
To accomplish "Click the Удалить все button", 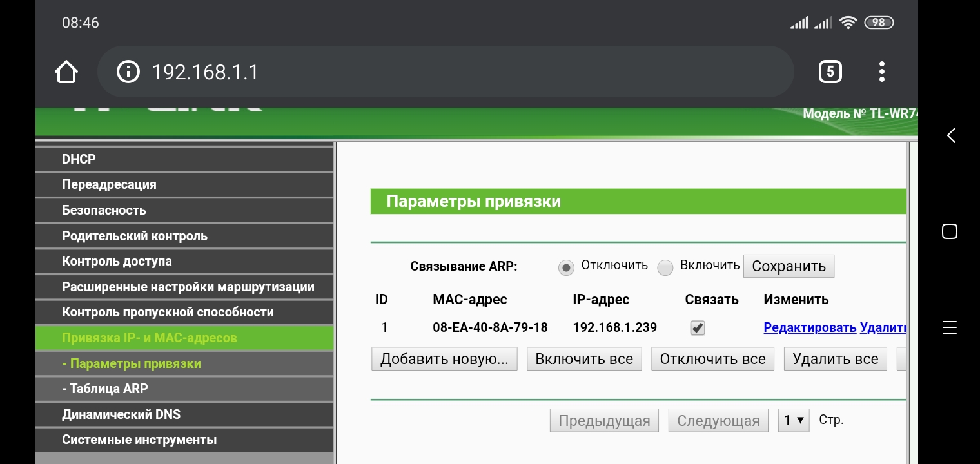I will click(x=835, y=359).
